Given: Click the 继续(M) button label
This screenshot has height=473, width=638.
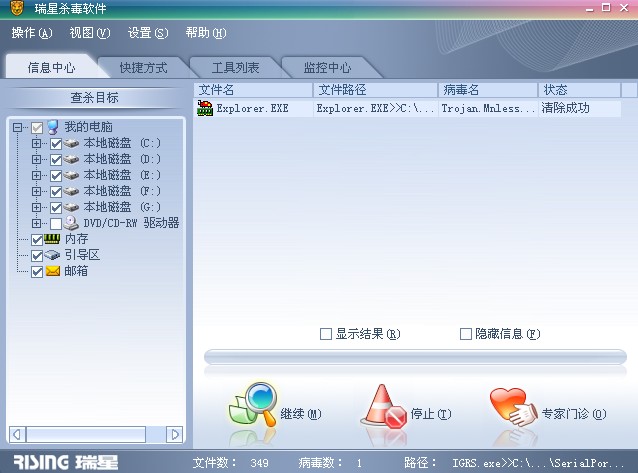Looking at the screenshot, I should click(301, 414).
